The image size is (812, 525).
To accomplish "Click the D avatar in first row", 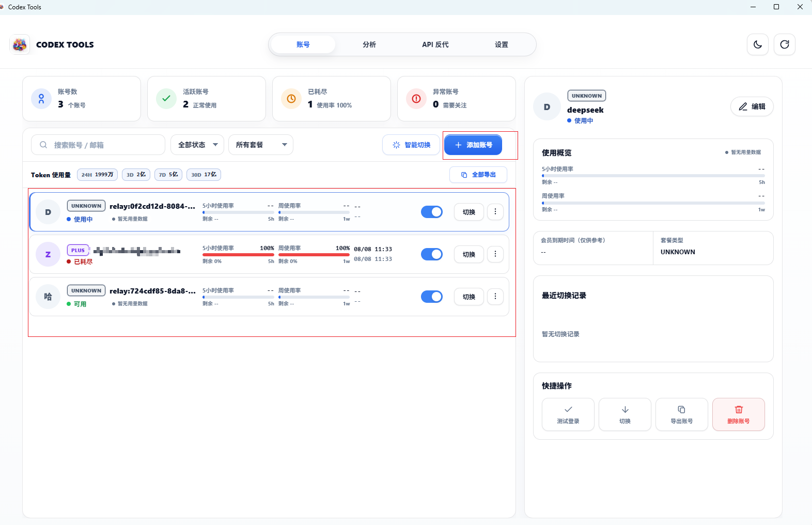I will click(48, 212).
